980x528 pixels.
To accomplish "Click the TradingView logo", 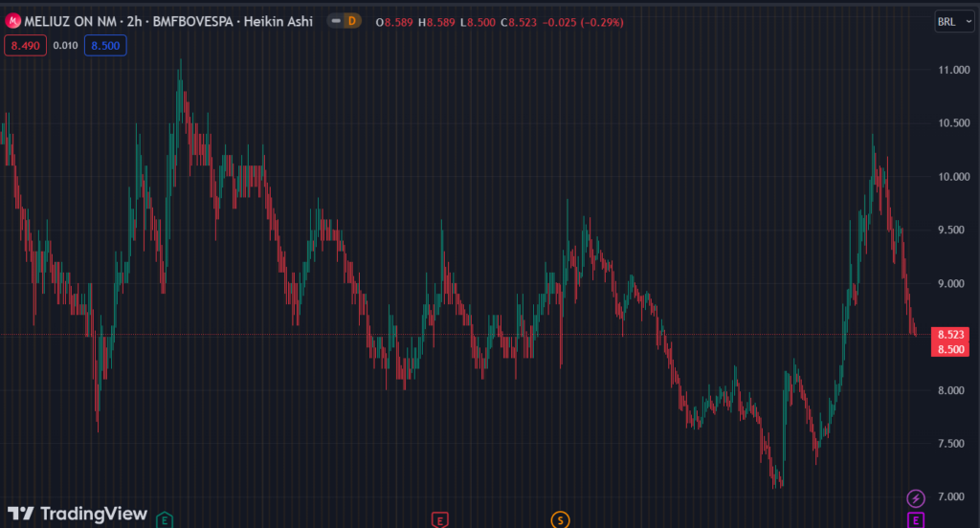I will 78,514.
